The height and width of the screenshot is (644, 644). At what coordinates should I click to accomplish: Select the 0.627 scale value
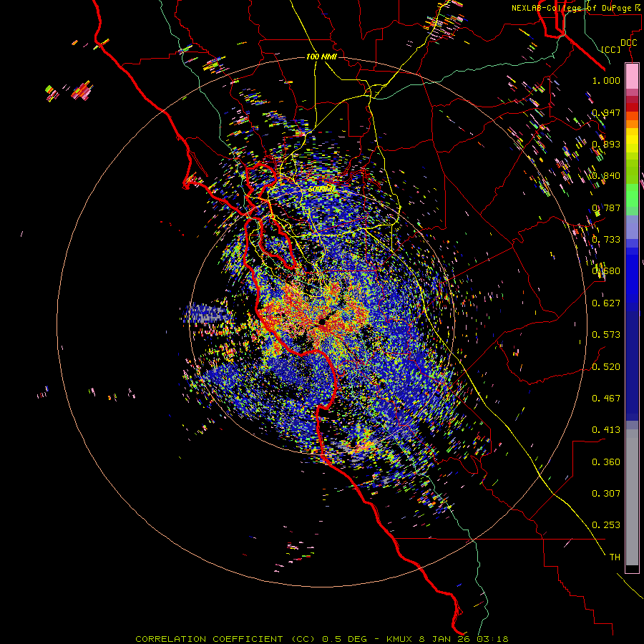tap(606, 303)
